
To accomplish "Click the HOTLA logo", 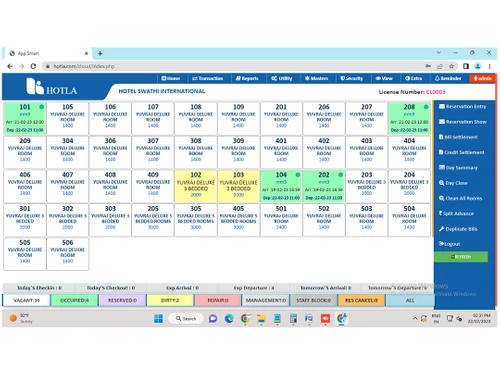I will click(x=52, y=87).
